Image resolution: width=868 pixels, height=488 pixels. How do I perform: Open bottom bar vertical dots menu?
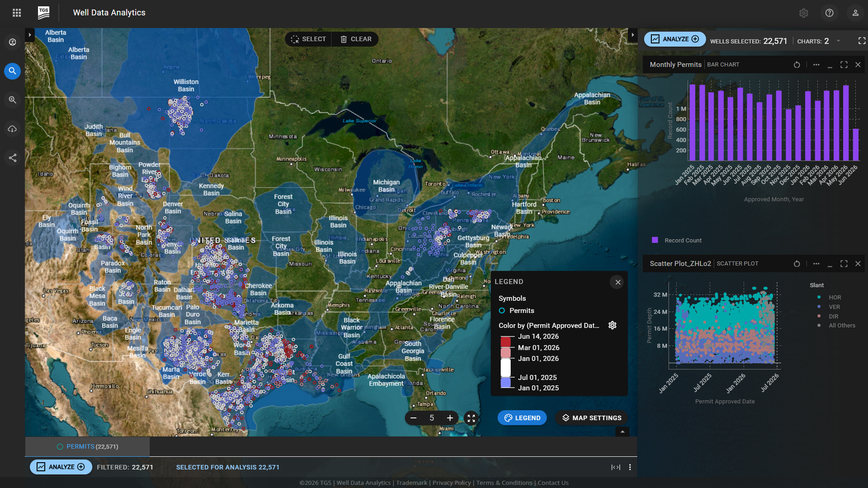tap(630, 467)
